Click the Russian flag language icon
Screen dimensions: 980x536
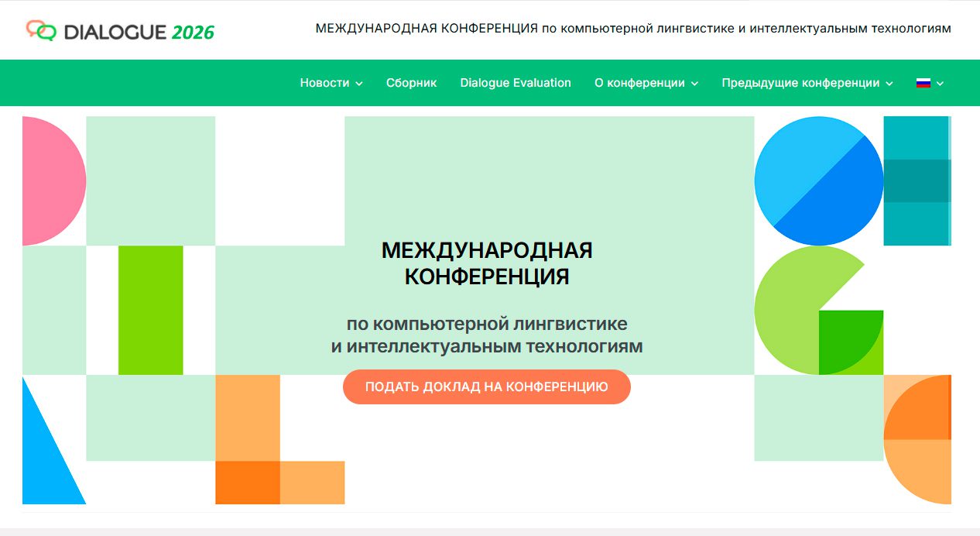click(923, 83)
